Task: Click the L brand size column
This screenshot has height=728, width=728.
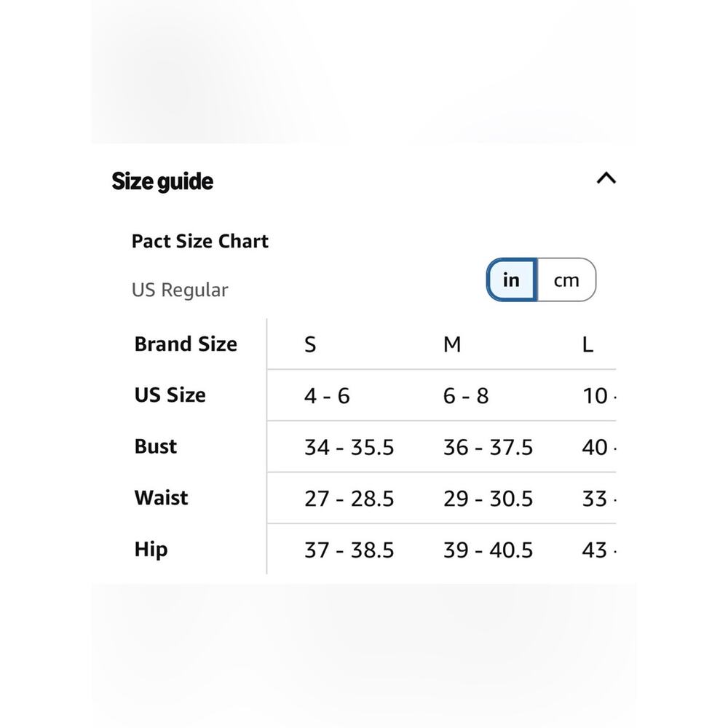Action: [587, 345]
